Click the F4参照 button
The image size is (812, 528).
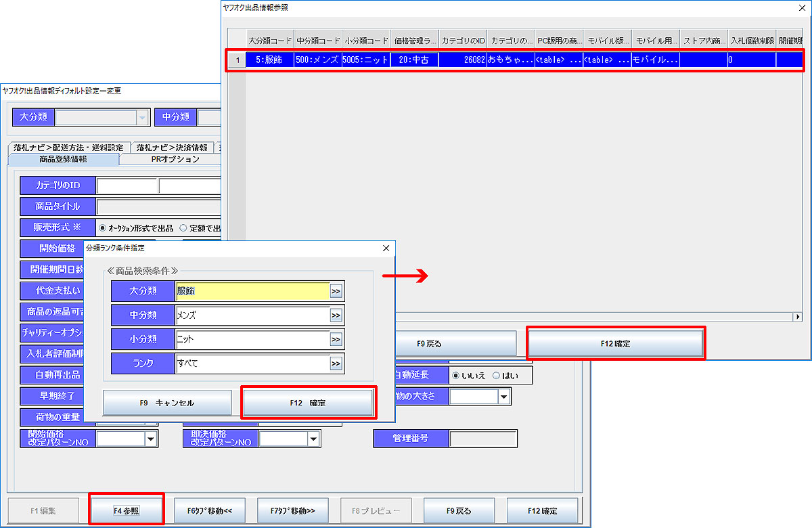point(127,510)
